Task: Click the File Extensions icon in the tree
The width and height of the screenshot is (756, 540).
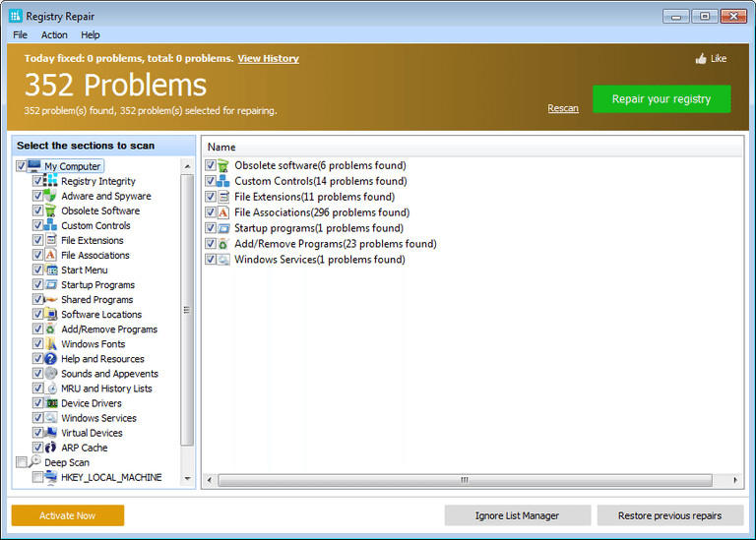Action: click(x=50, y=240)
